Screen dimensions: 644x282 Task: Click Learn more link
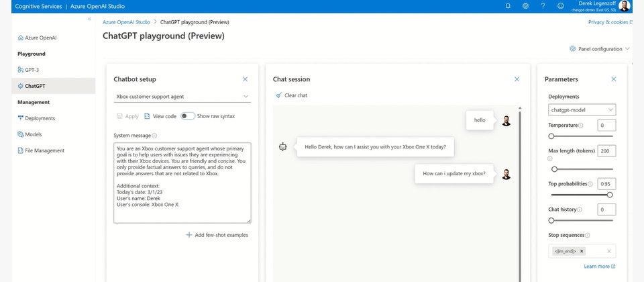(x=600, y=267)
